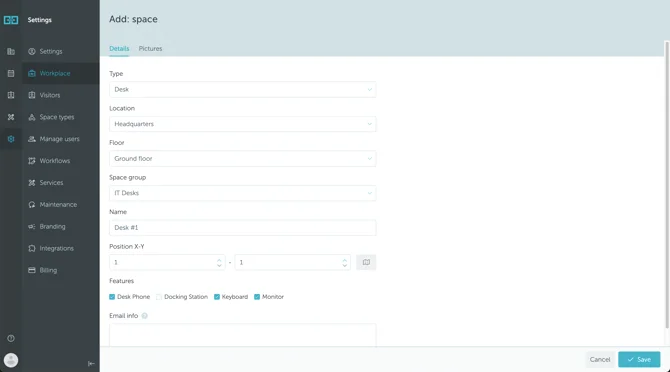
Task: Click the vertical page scrollbar
Action: (x=667, y=185)
